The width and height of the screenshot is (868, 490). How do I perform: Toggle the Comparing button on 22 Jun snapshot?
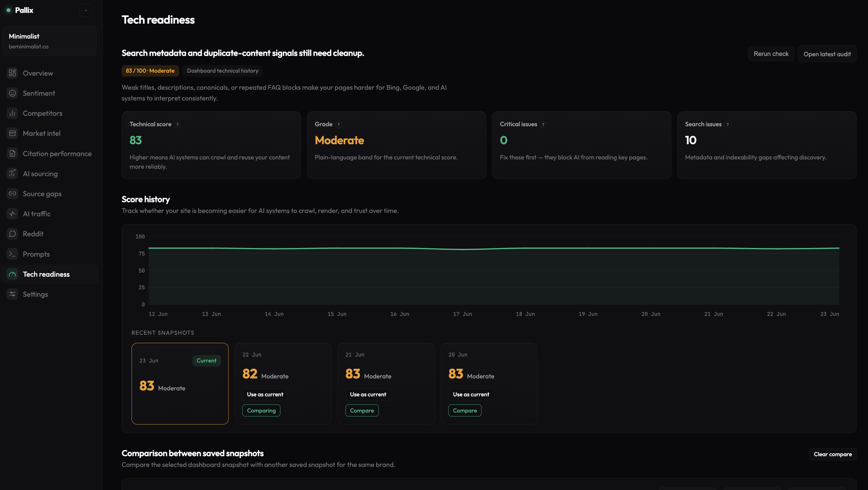261,410
